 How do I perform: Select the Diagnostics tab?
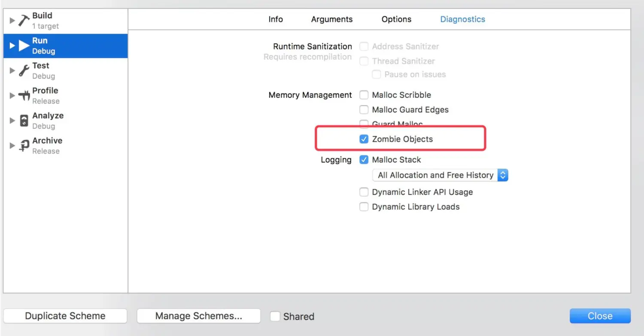463,19
